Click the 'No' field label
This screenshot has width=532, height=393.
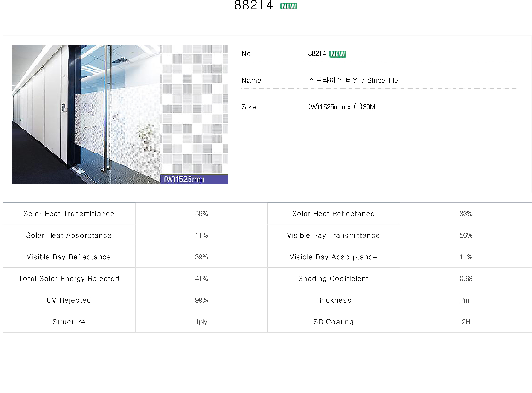coord(246,53)
